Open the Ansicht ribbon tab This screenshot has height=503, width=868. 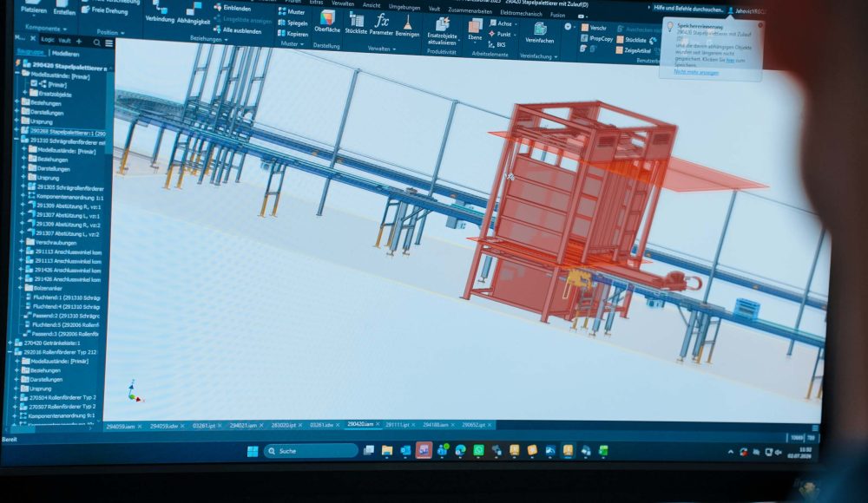372,5
